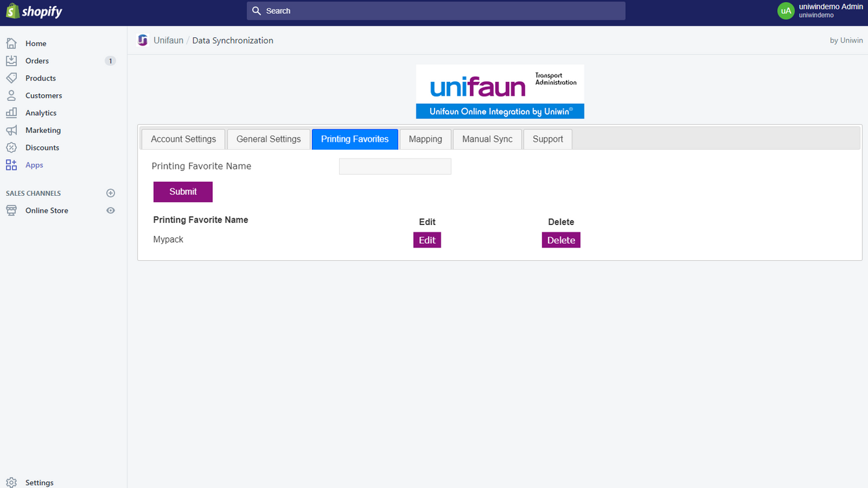Click the Products tag icon
The image size is (868, 488).
(x=12, y=78)
